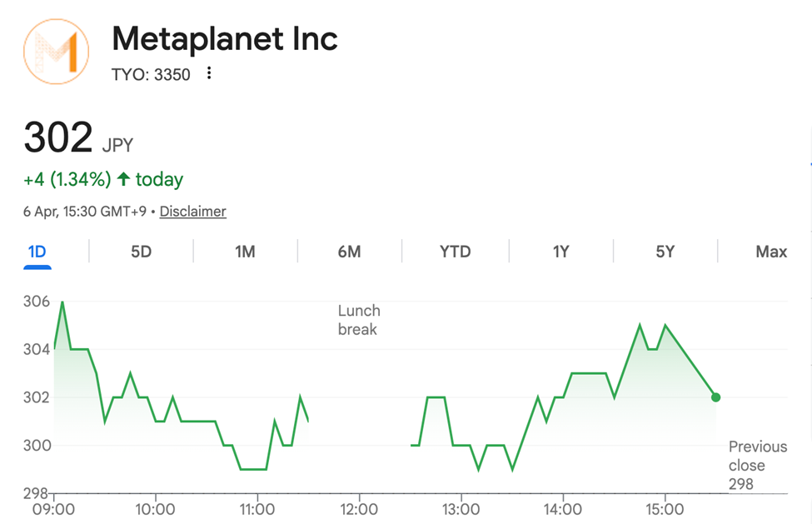Switch to the Max range

770,251
